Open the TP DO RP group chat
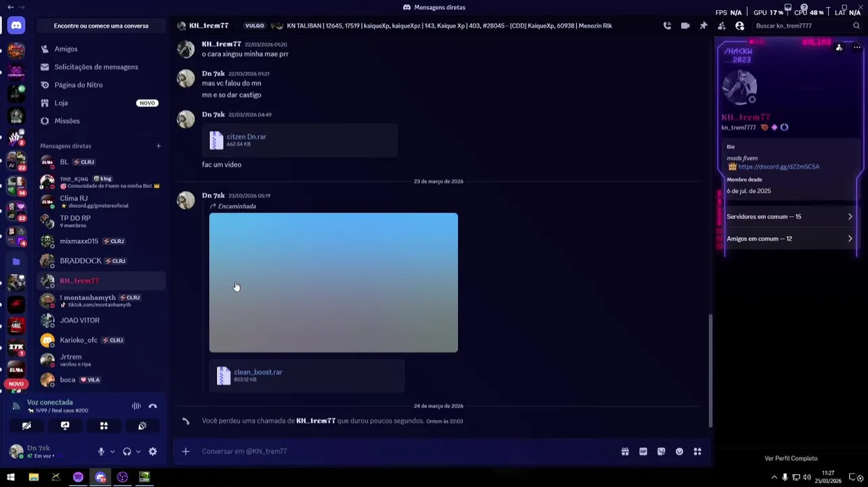This screenshot has height=487, width=868. (x=101, y=221)
